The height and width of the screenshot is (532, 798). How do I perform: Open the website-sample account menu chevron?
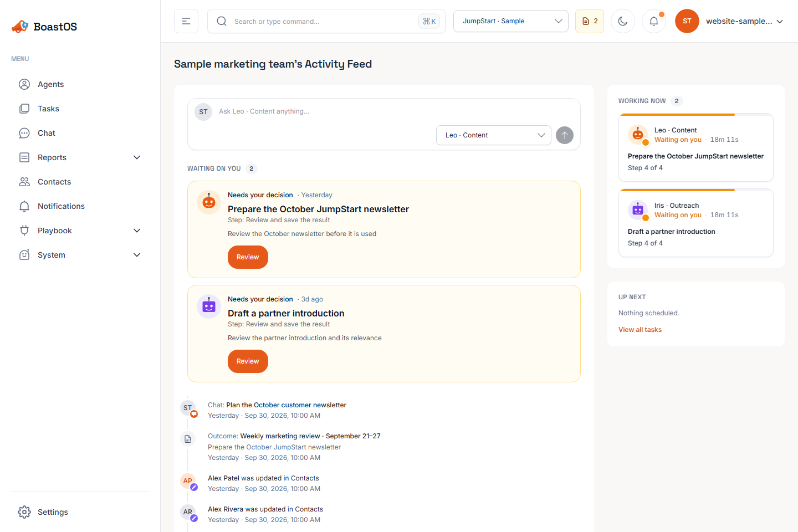coord(780,22)
